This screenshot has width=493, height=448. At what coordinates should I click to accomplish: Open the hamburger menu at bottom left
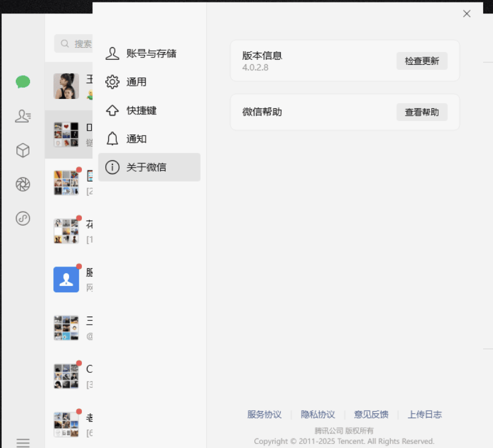coord(23,442)
